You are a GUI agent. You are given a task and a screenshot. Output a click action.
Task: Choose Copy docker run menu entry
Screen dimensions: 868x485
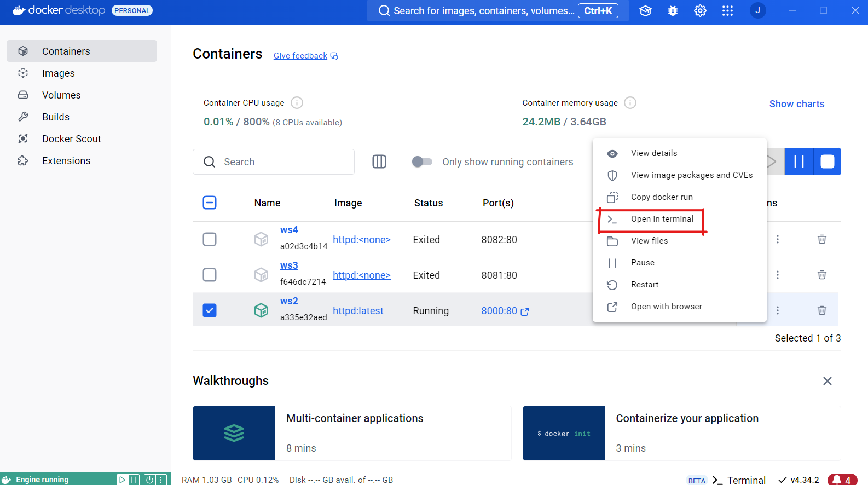click(679, 197)
